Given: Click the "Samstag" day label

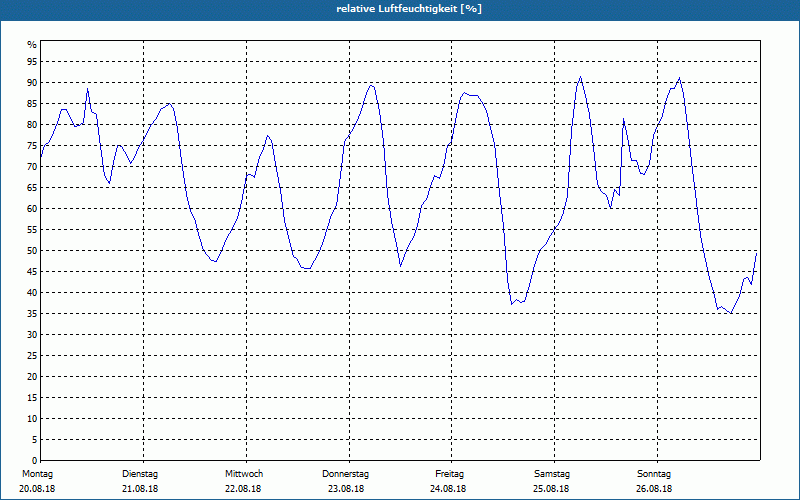Looking at the screenshot, I should pos(552,474).
